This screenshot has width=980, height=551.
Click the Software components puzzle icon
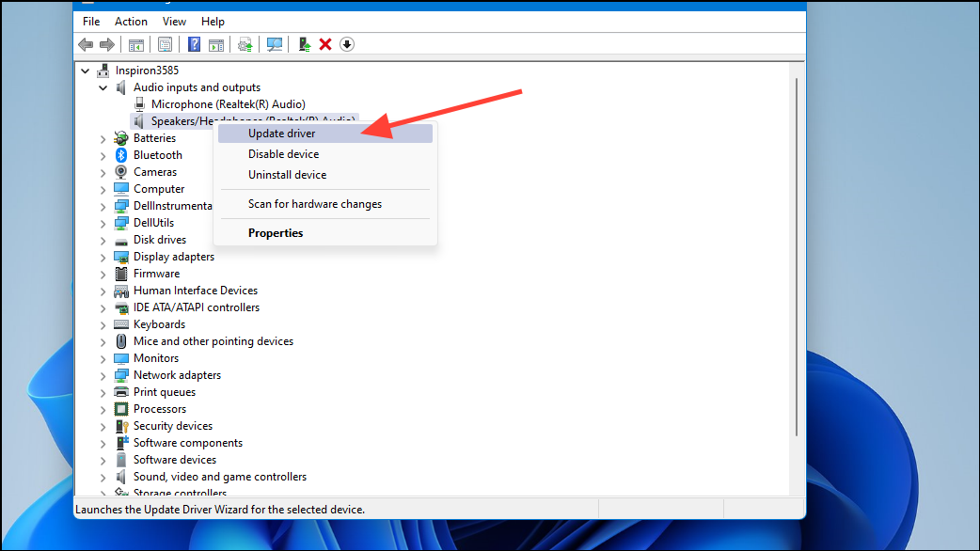[121, 443]
